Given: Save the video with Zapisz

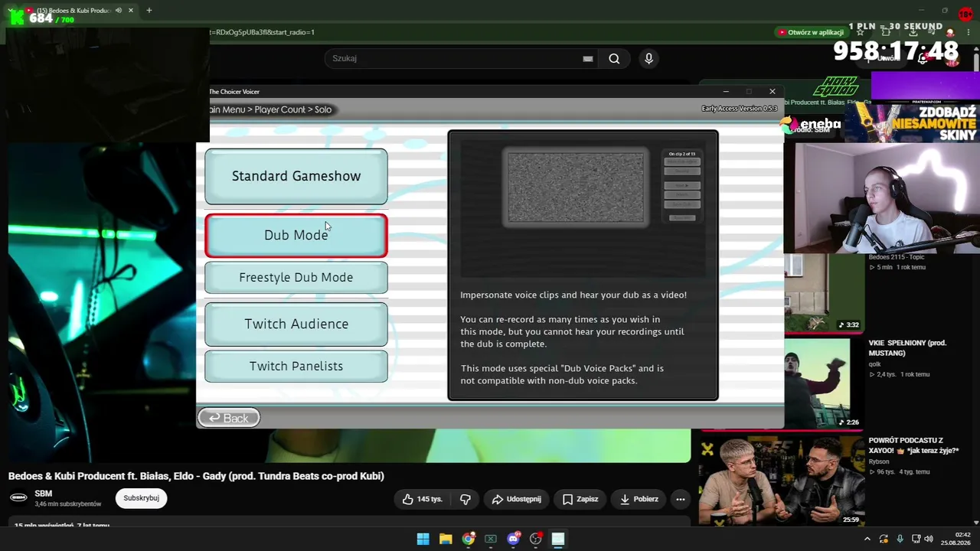Looking at the screenshot, I should pos(580,499).
